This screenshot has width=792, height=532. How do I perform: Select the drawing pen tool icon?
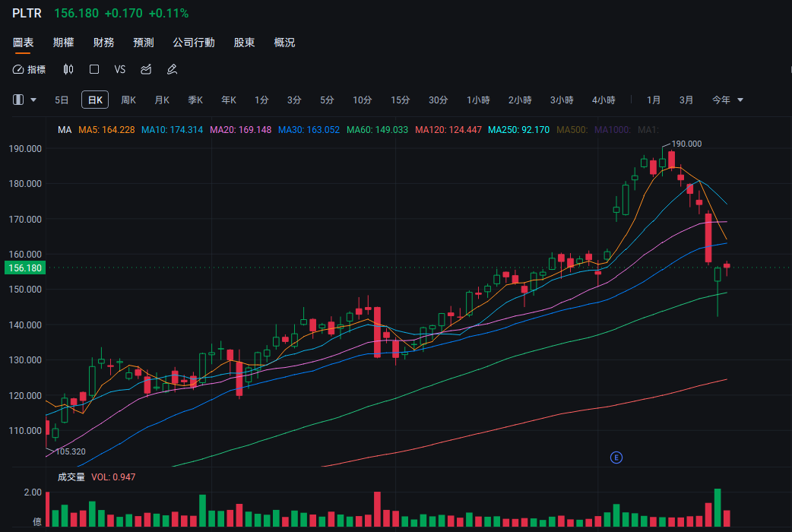[x=172, y=69]
